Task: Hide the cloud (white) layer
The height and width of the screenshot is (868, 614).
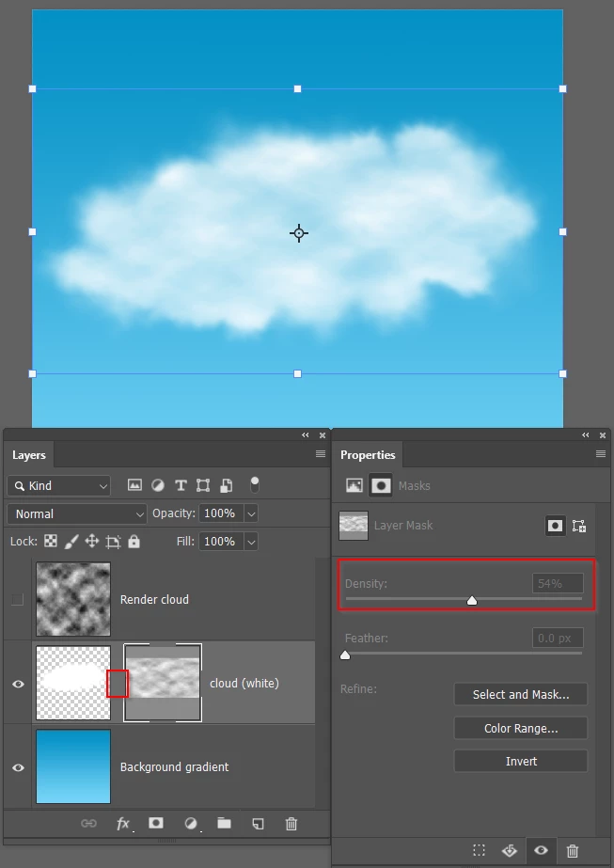Action: (18, 684)
